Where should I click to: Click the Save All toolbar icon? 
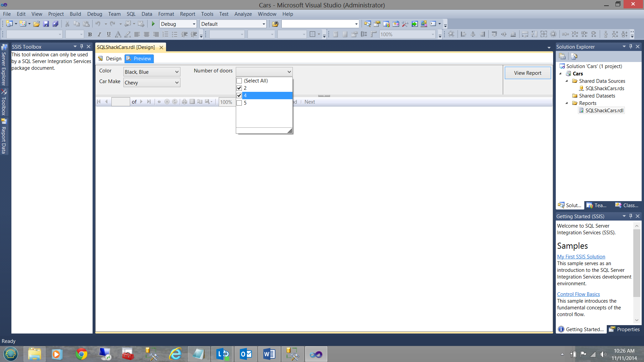(x=56, y=24)
